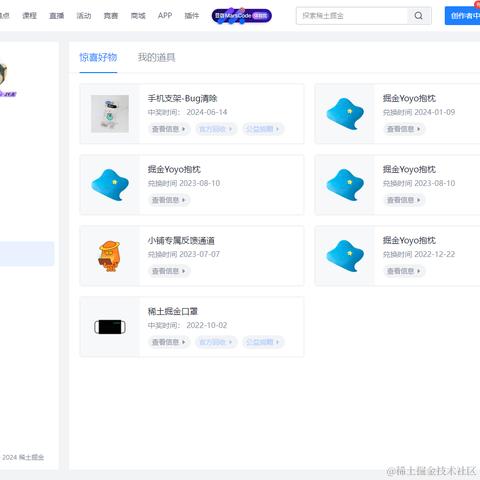Click 官方回收 on 稀土掘金口罩 card
This screenshot has width=480, height=480.
point(216,342)
